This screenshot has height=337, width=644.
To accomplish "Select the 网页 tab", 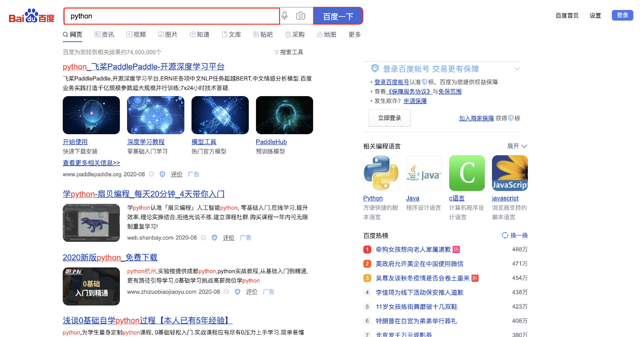I will point(73,35).
